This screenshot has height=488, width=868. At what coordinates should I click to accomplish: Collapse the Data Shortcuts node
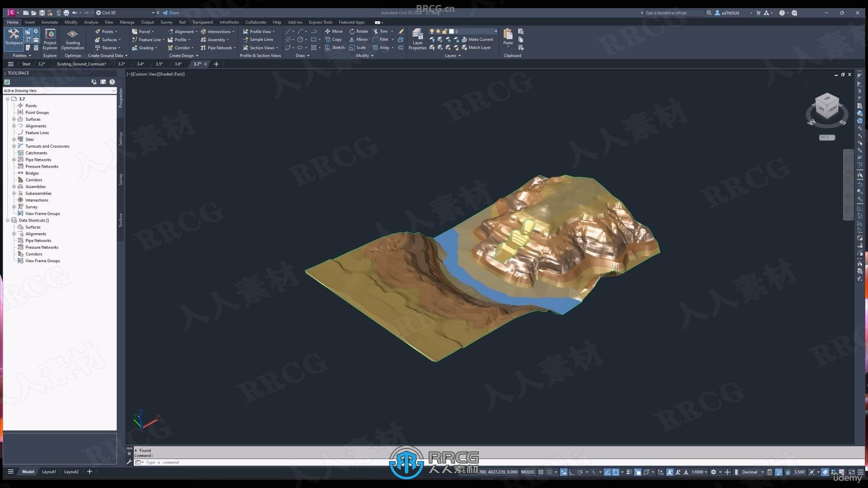[8, 221]
